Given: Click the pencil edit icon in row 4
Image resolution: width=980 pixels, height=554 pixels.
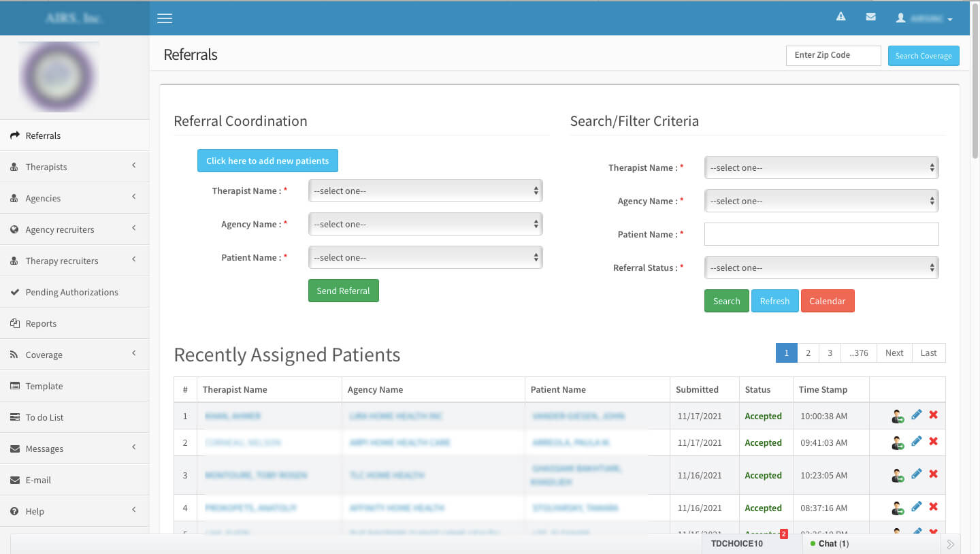Looking at the screenshot, I should [x=916, y=507].
